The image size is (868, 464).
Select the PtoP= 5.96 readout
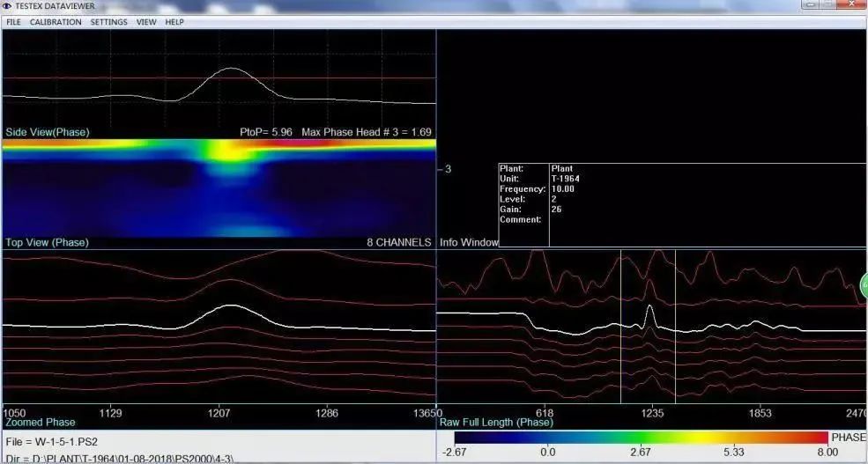pyautogui.click(x=266, y=132)
